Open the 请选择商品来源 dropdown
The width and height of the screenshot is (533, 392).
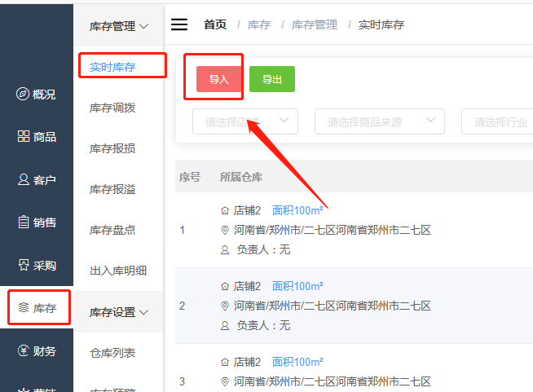380,121
